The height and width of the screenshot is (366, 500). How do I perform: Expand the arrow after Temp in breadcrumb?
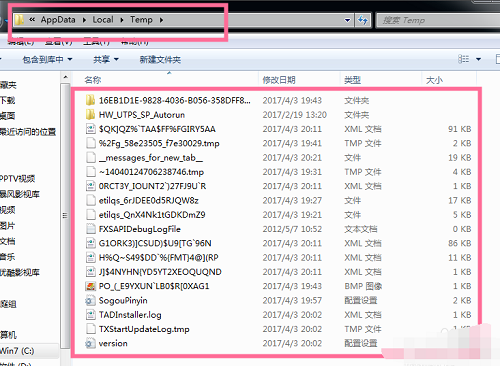161,20
